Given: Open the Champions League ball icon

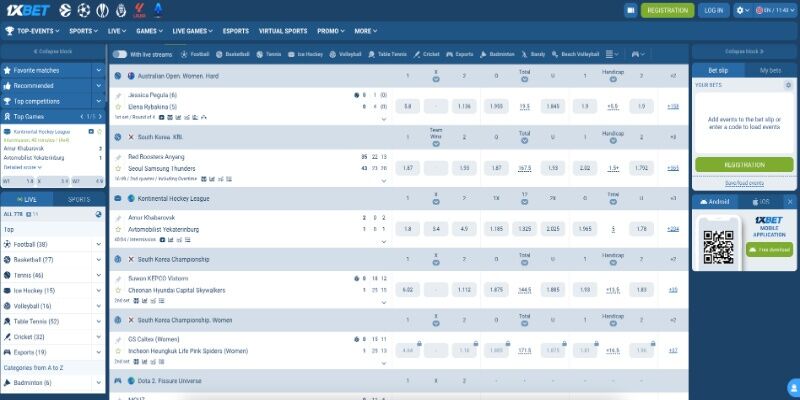Looking at the screenshot, I should [x=84, y=10].
